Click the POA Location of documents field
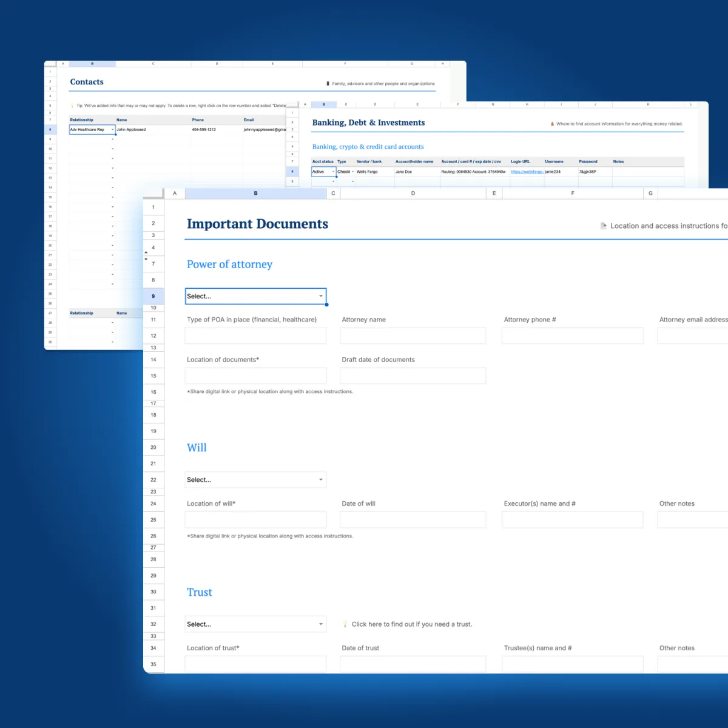728x728 pixels. pos(255,376)
